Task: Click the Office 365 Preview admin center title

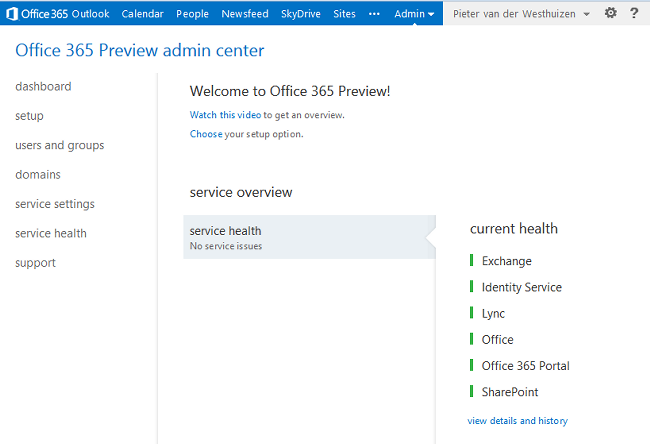Action: point(140,50)
